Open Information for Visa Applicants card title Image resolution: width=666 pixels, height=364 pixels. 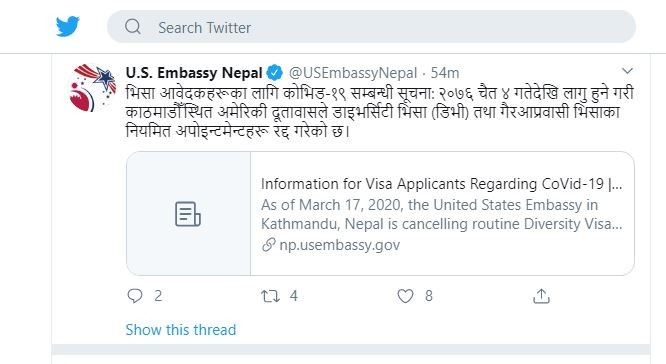tap(442, 184)
